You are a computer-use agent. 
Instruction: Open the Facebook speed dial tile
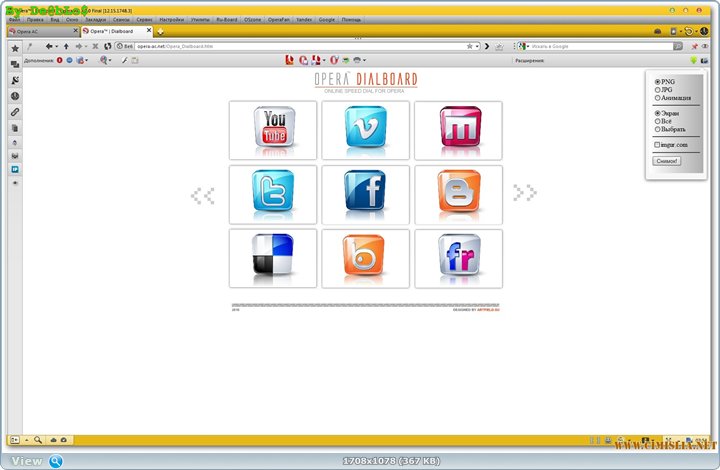click(x=365, y=194)
